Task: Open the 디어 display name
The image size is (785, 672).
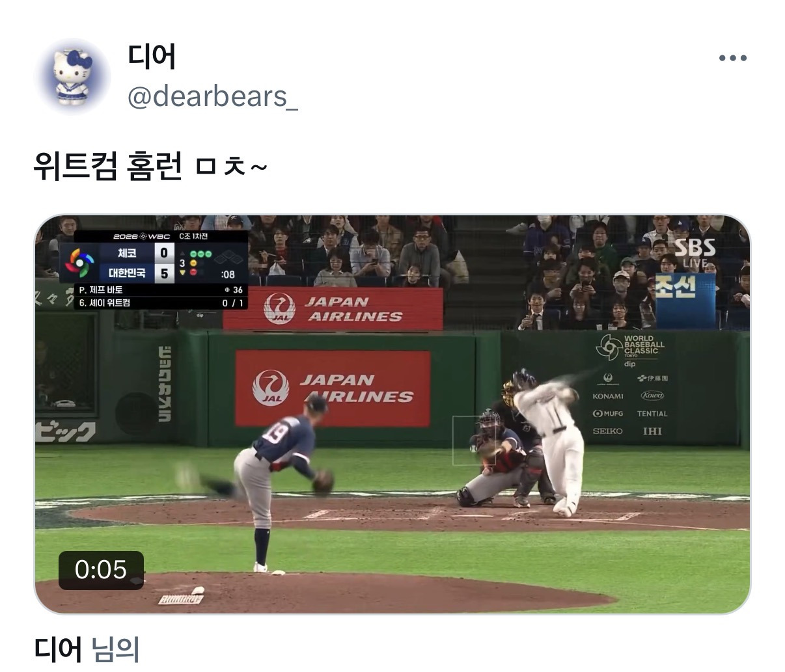Action: tap(152, 57)
